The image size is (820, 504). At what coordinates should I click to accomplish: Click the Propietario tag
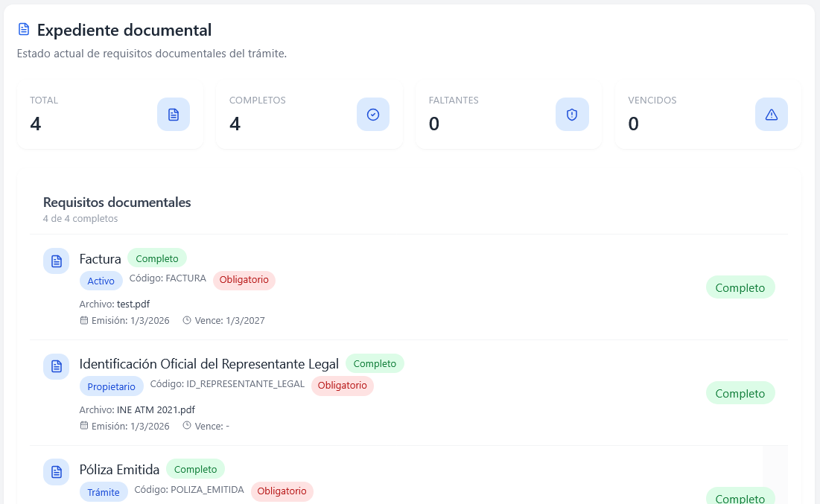[112, 386]
